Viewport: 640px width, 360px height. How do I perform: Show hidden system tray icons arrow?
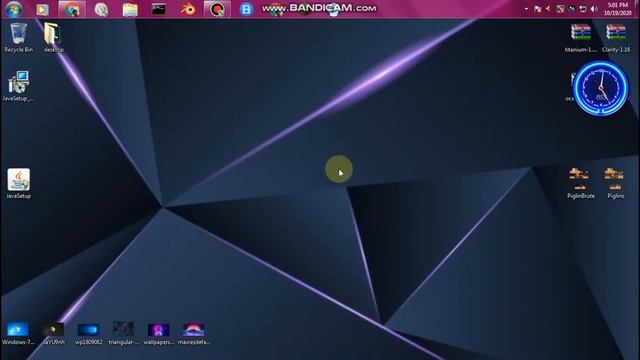click(x=526, y=9)
